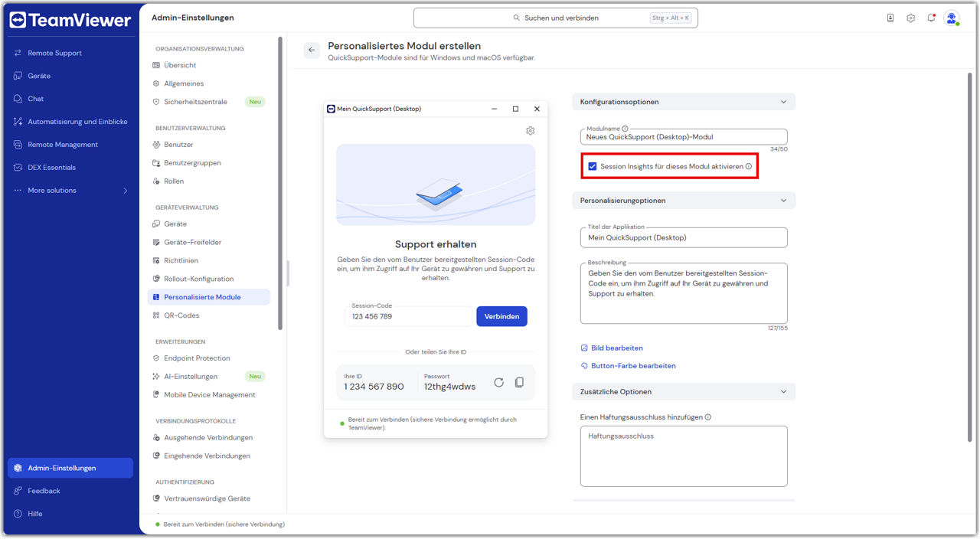Open Vertrauenswürdige Geräte entry
Image resolution: width=980 pixels, height=539 pixels.
point(208,498)
